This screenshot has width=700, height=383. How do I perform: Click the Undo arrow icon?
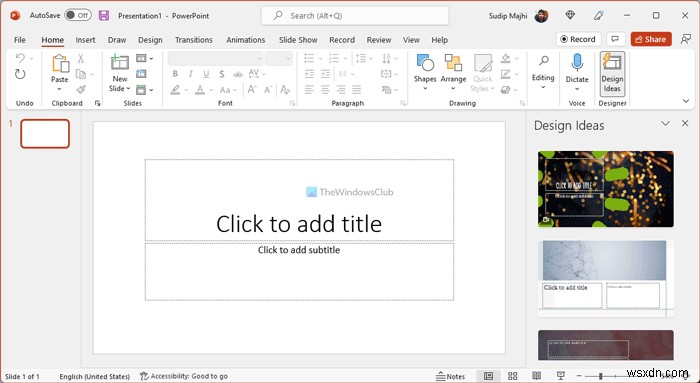point(20,58)
